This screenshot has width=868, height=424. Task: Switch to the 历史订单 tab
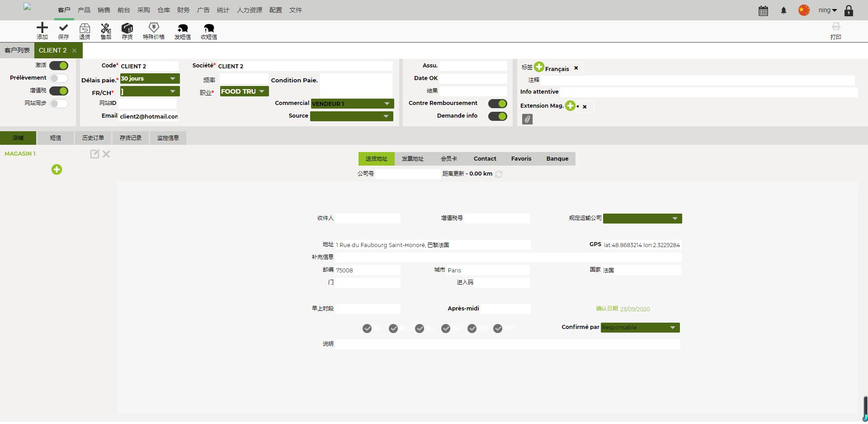pyautogui.click(x=93, y=138)
